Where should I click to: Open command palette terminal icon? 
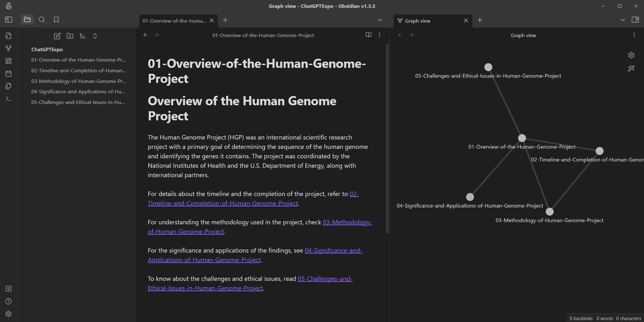click(8, 99)
